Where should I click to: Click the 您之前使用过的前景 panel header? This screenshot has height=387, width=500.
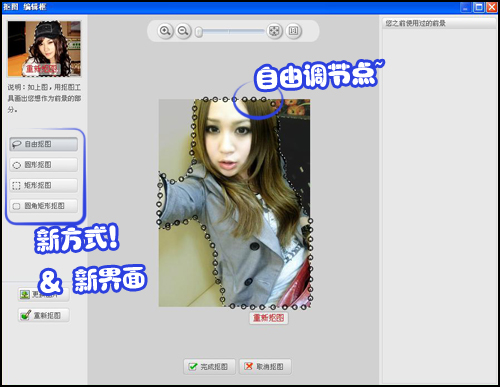(x=439, y=23)
